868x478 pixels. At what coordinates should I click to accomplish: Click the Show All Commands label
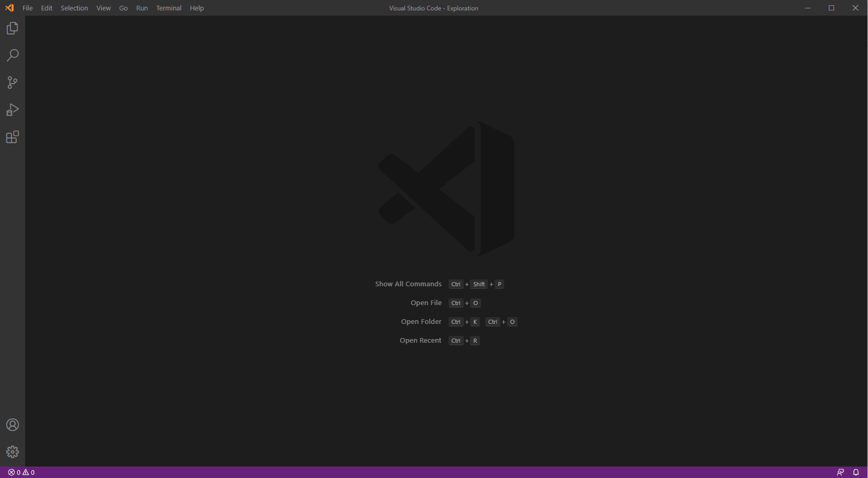click(408, 284)
